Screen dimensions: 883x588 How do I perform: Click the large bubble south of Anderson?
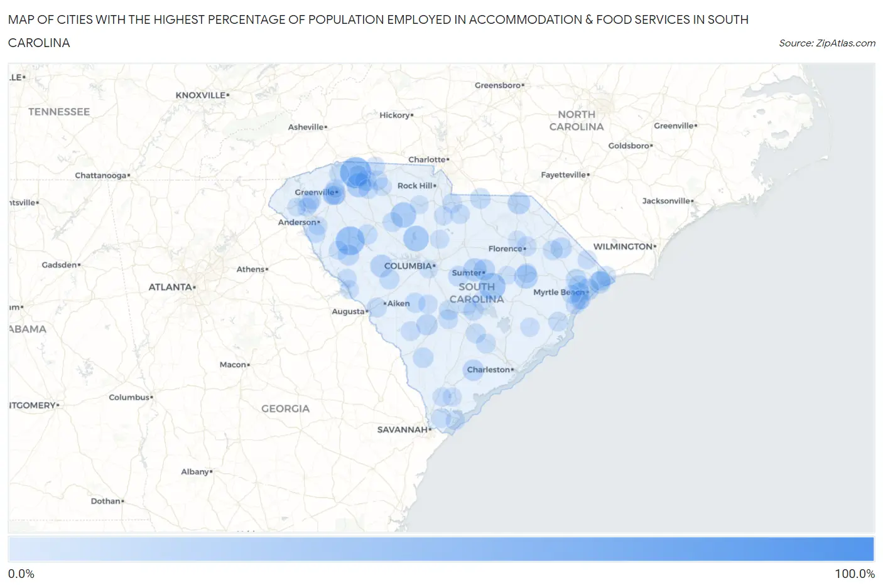(x=350, y=240)
